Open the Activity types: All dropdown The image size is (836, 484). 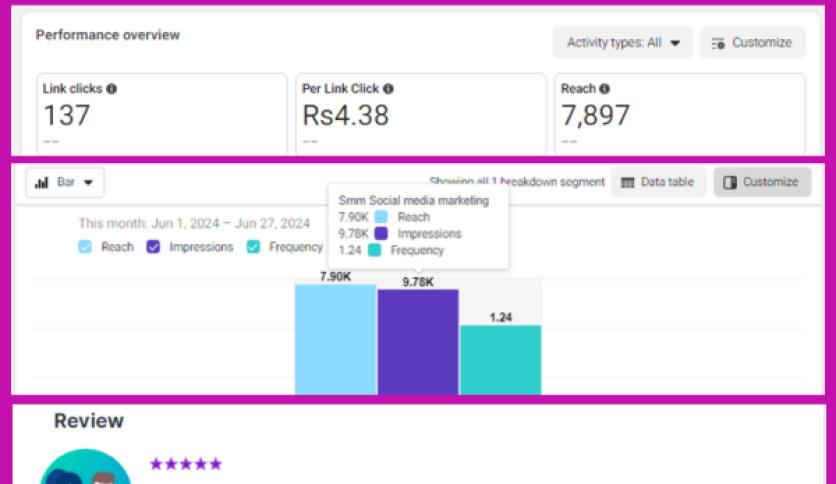pyautogui.click(x=622, y=43)
